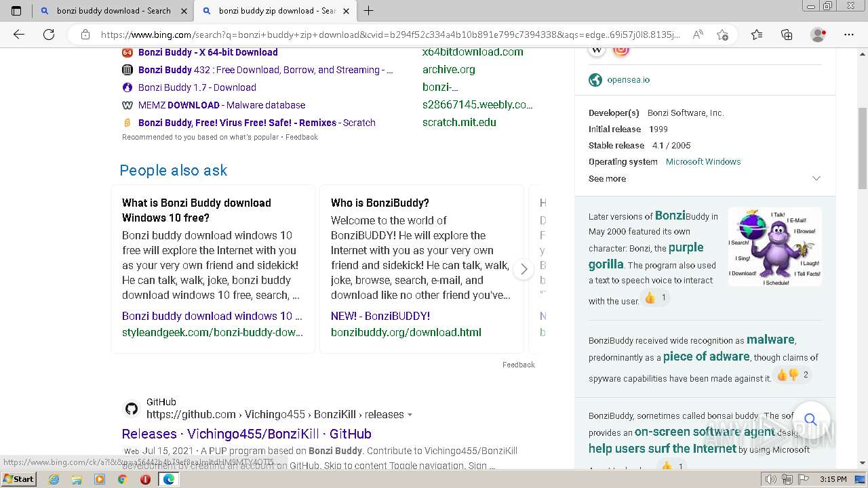
Task: Click the opensea.io link
Action: [628, 80]
